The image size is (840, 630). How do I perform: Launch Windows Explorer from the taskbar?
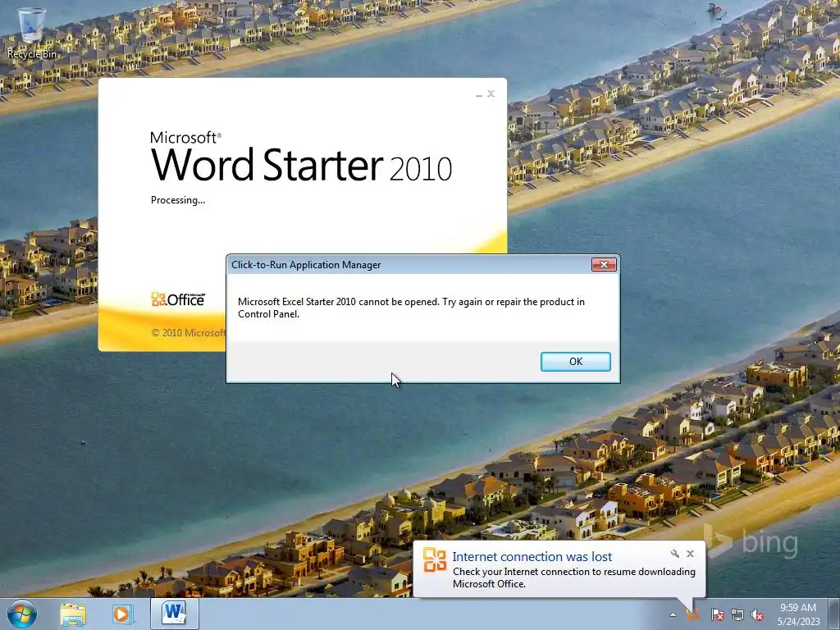[x=73, y=614]
